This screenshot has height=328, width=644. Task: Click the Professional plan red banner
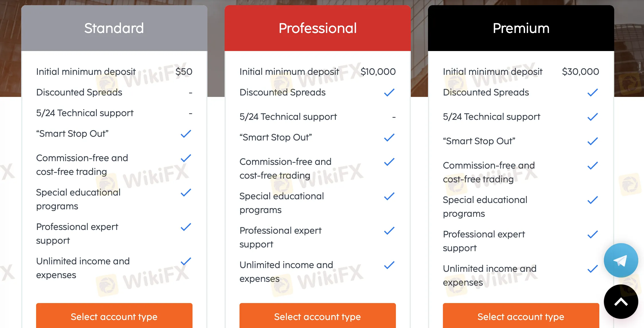pos(317,28)
